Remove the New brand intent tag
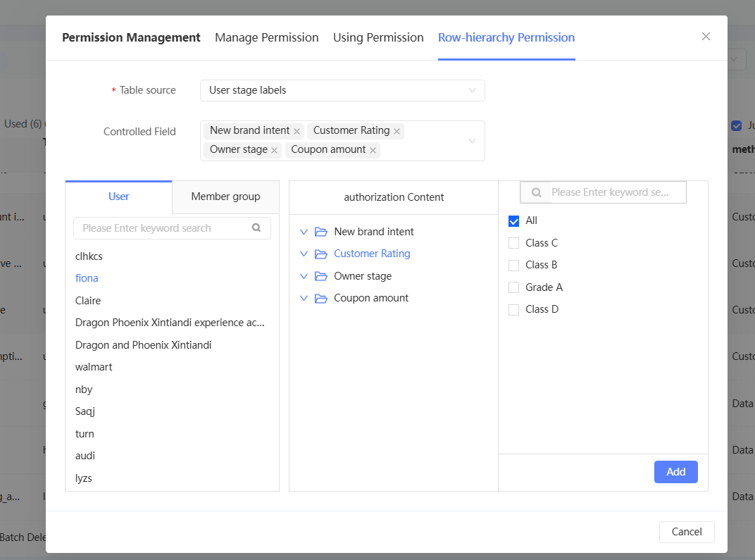The height and width of the screenshot is (560, 755). [297, 131]
